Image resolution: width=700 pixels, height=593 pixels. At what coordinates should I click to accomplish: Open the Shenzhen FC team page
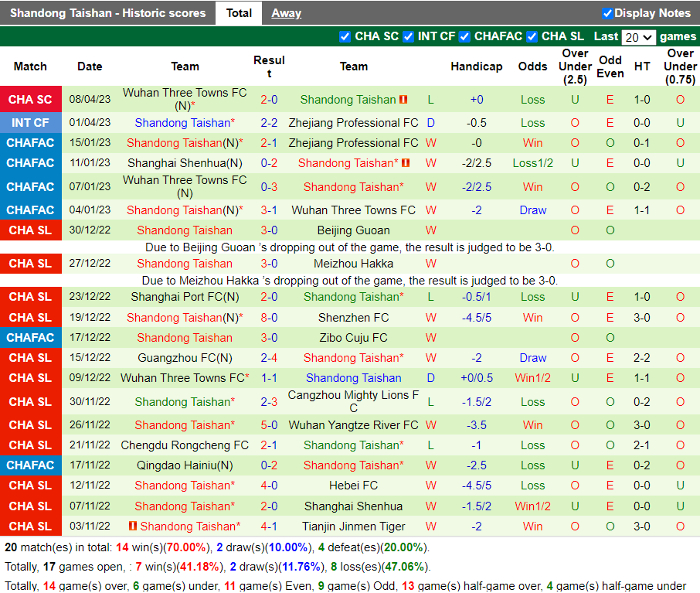click(x=353, y=317)
